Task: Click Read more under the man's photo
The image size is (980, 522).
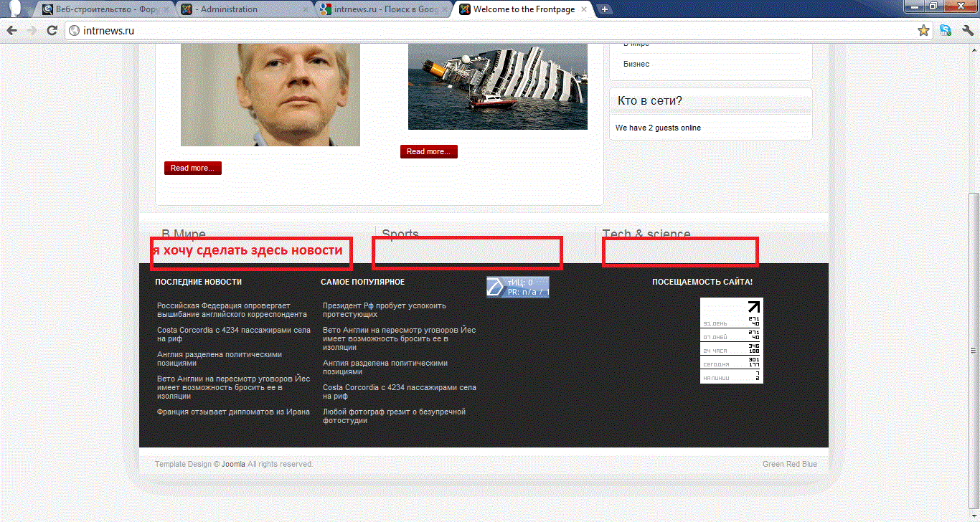Action: [x=192, y=169]
